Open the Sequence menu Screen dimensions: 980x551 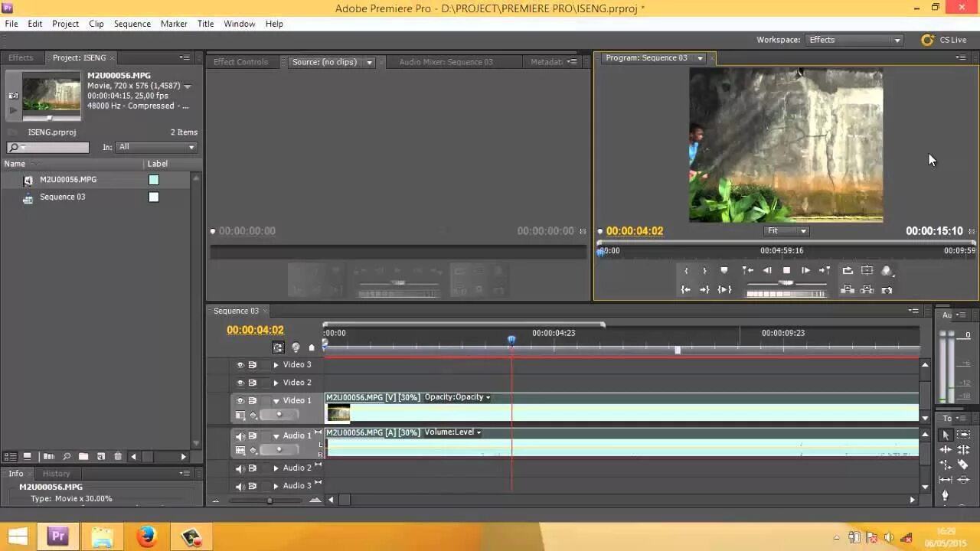(132, 24)
